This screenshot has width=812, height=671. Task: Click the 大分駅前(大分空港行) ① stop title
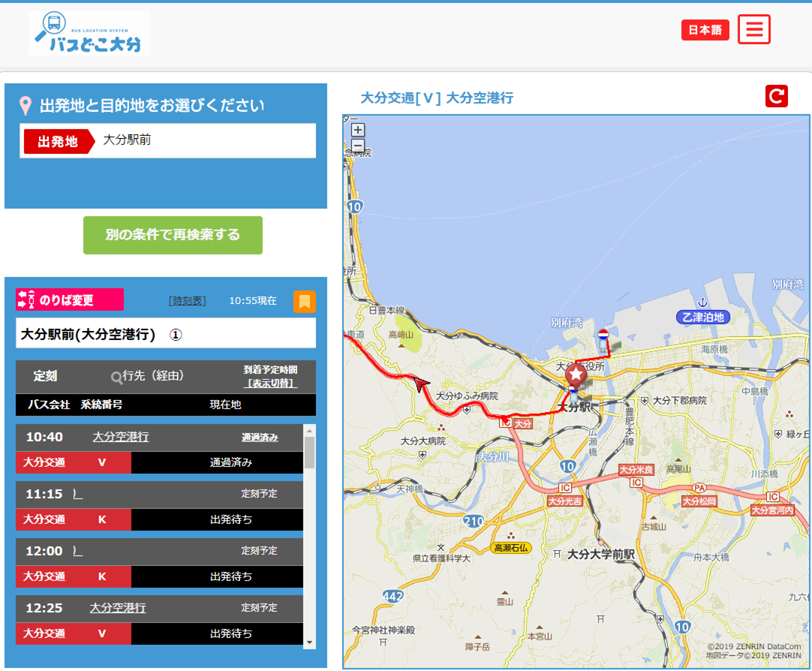coord(166,334)
